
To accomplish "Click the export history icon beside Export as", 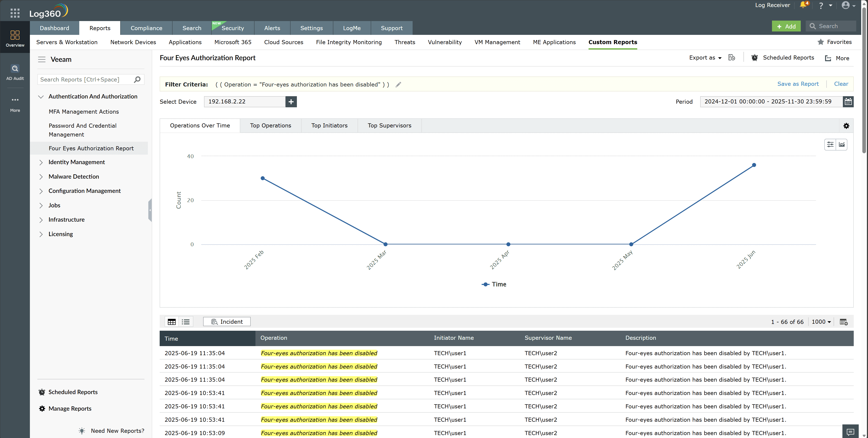I will (x=731, y=58).
